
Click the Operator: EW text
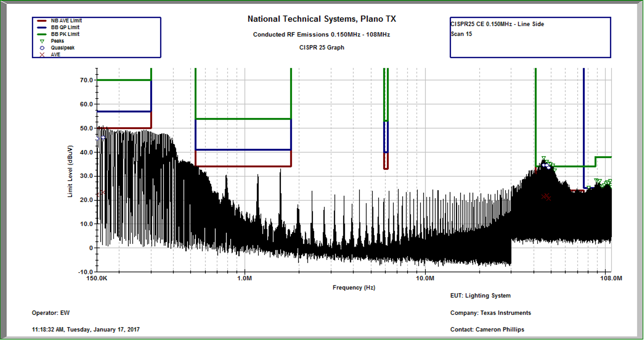[51, 313]
